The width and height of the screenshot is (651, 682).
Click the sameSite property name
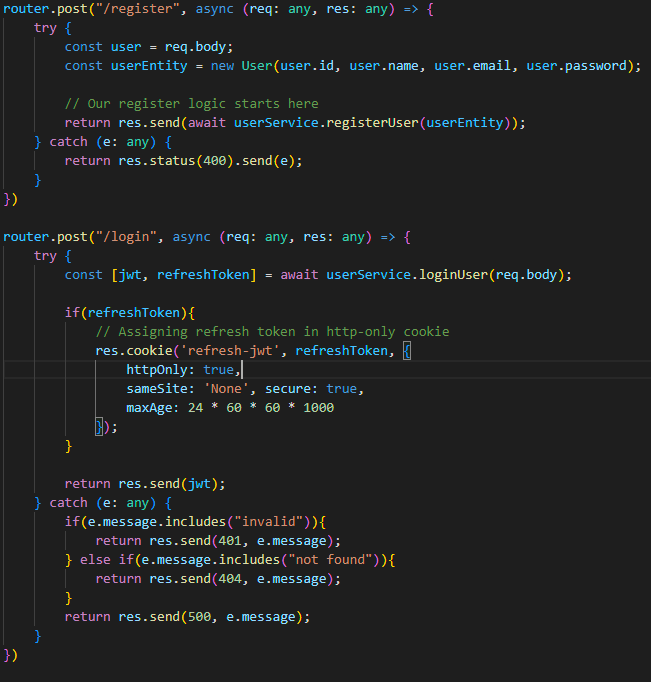click(x=157, y=389)
